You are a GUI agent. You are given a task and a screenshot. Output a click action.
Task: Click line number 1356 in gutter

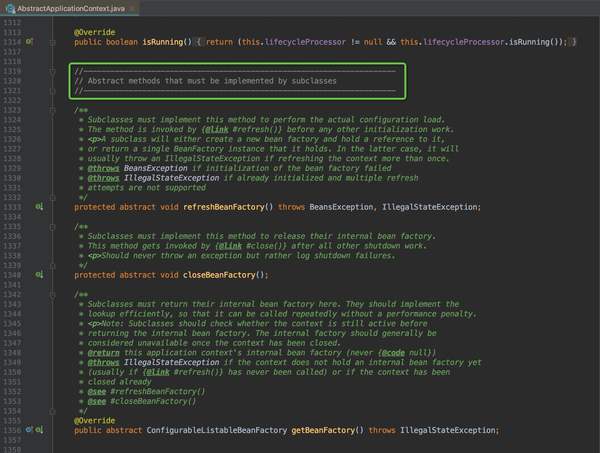(12, 430)
